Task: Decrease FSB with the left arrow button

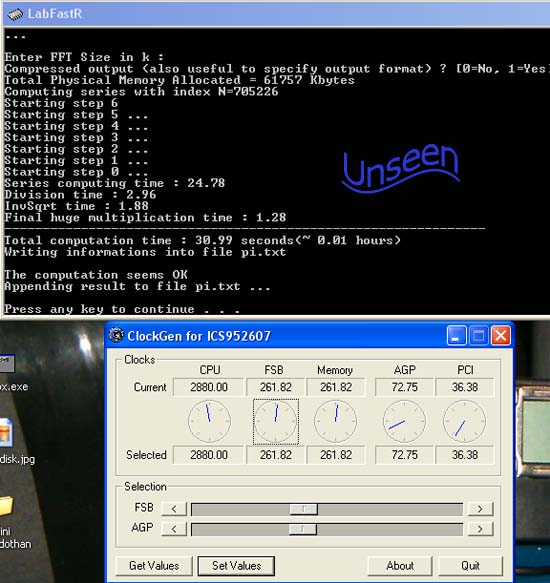Action: click(174, 509)
